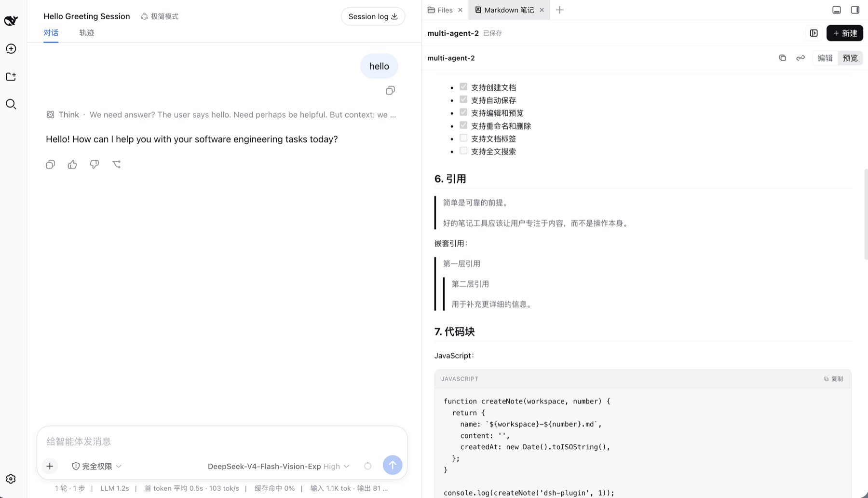Toggle the bottom panel layout icon

837,10
